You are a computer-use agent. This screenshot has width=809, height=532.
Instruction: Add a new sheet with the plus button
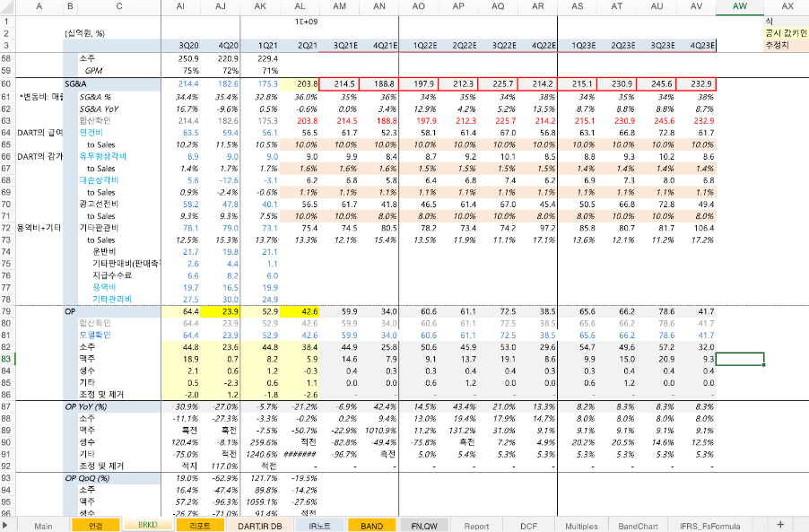780,524
